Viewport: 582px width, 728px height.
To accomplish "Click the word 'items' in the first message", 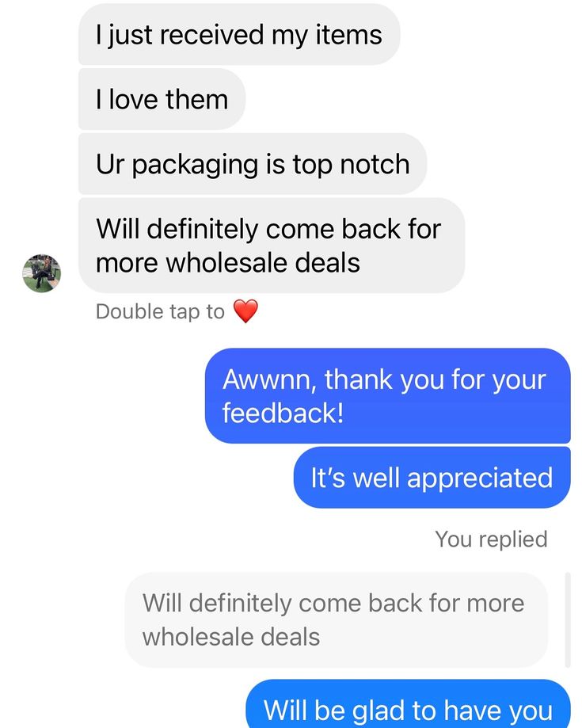I will coord(348,35).
